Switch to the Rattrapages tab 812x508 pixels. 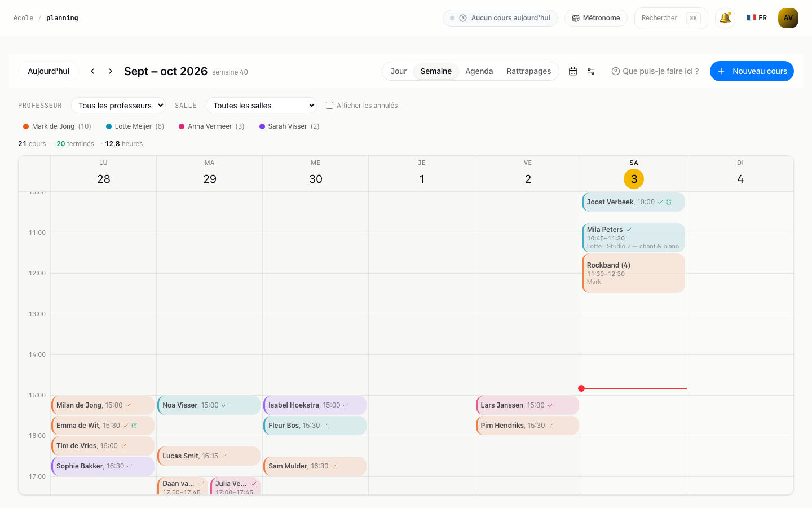click(x=529, y=71)
